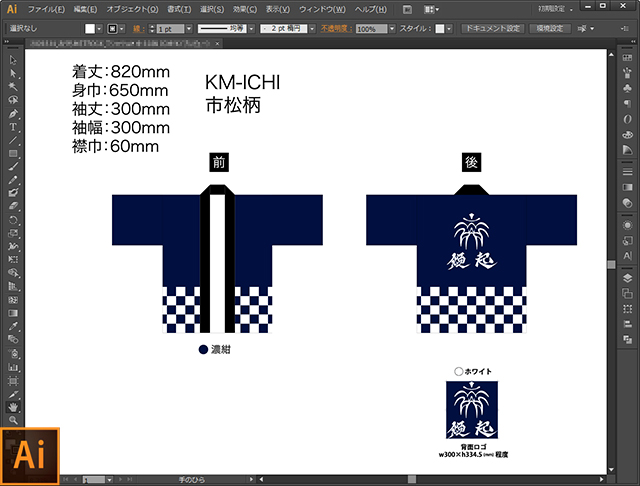Select the Line Segment tool
Image resolution: width=640 pixels, height=486 pixels.
click(x=13, y=140)
